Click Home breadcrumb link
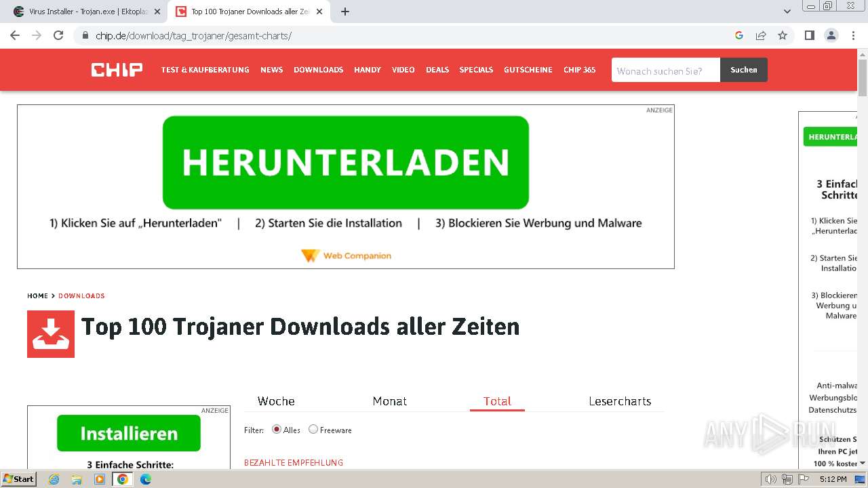This screenshot has height=488, width=868. pos(37,296)
